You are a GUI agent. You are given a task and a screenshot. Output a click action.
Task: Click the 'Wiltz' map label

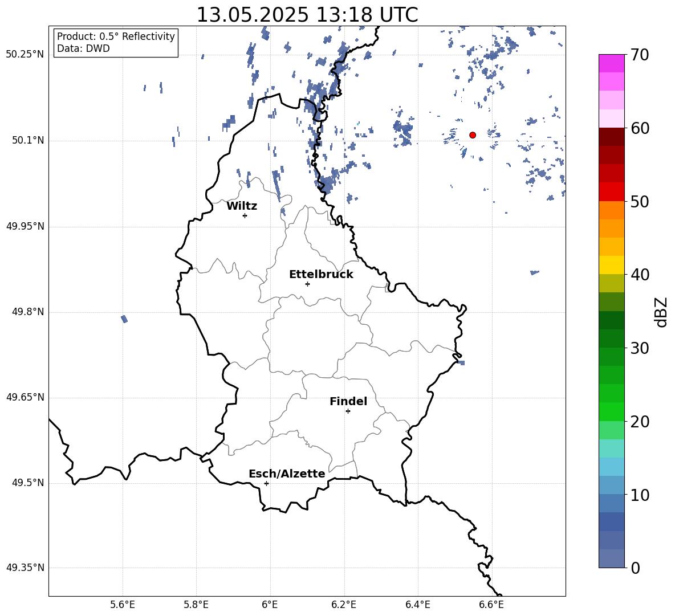click(x=242, y=206)
